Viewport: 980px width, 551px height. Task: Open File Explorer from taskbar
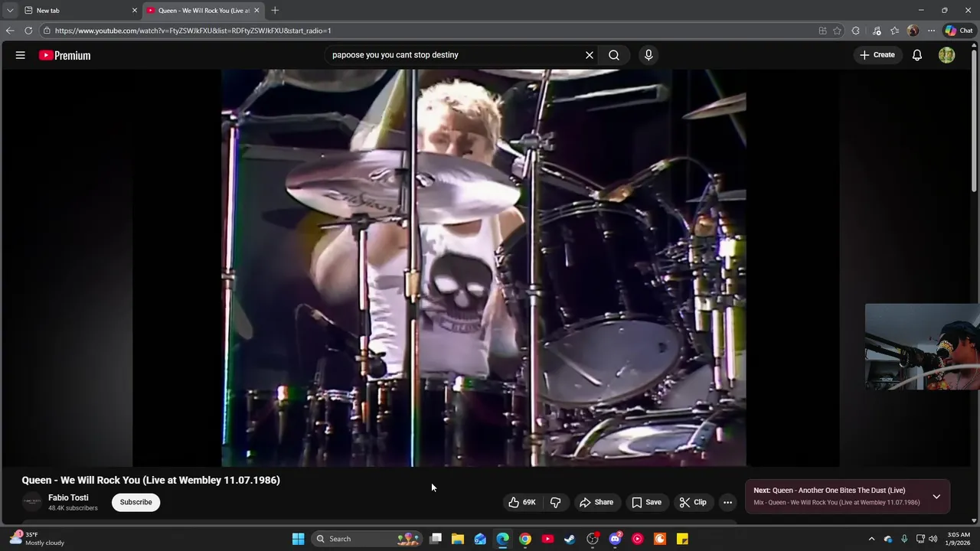pos(458,539)
